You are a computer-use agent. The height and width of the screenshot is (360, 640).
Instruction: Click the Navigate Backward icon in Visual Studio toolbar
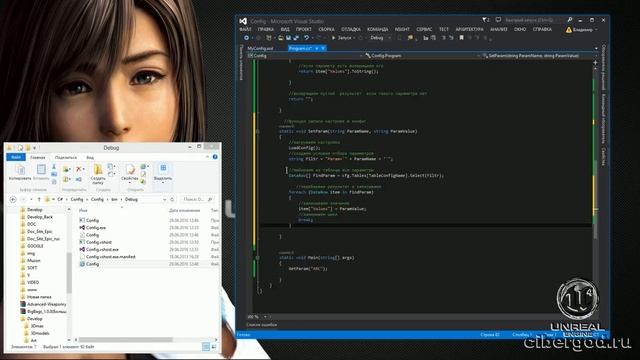point(246,38)
